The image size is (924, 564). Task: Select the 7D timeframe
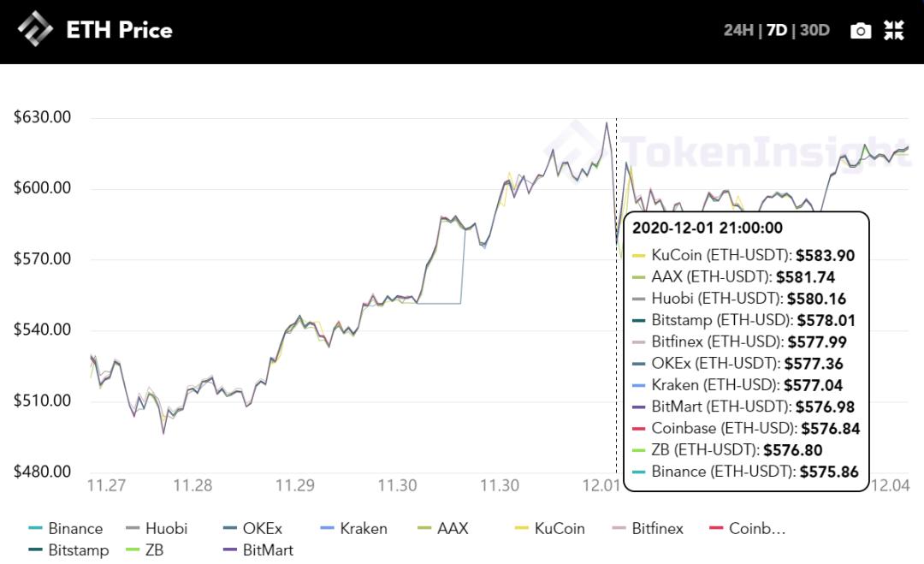point(776,31)
